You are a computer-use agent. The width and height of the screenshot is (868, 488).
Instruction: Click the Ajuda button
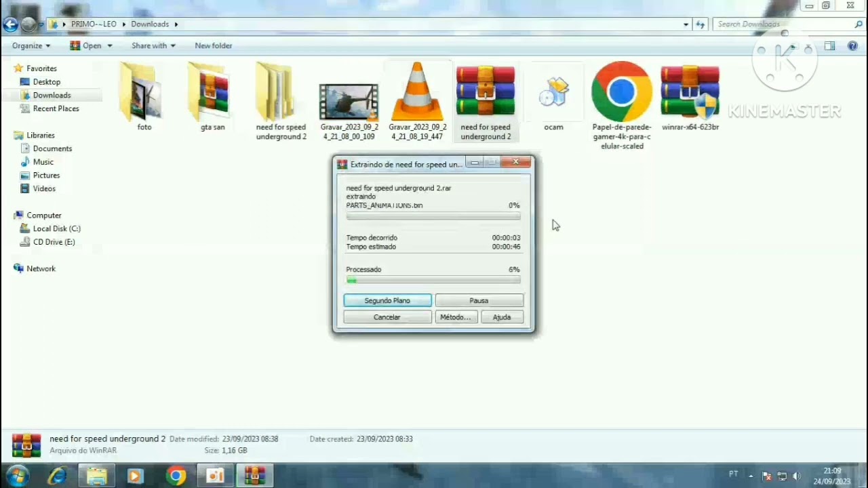click(502, 317)
